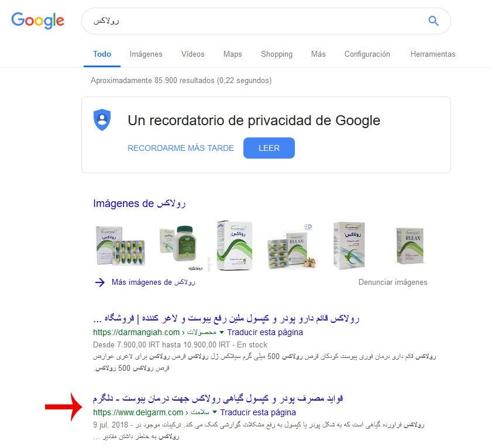Image resolution: width=492 pixels, height=448 pixels.
Task: Choose RECORDARME MÁS TARDE
Action: pos(181,148)
